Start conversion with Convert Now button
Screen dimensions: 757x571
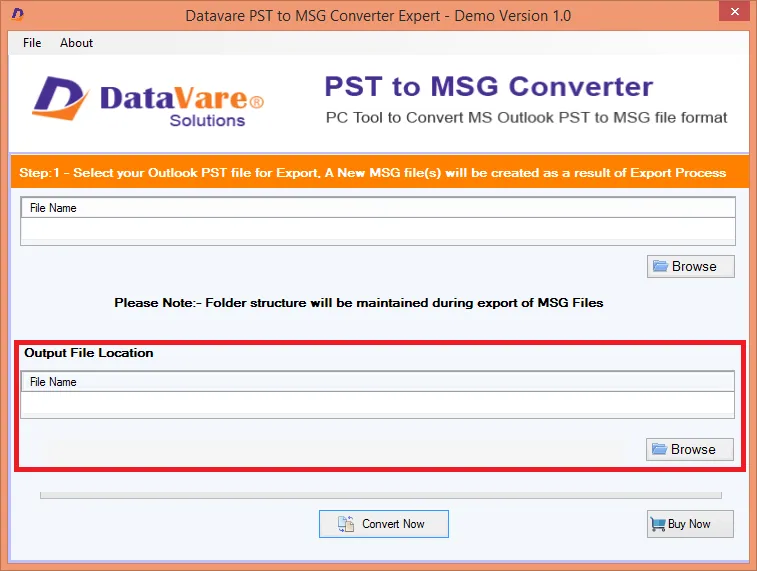coord(383,524)
